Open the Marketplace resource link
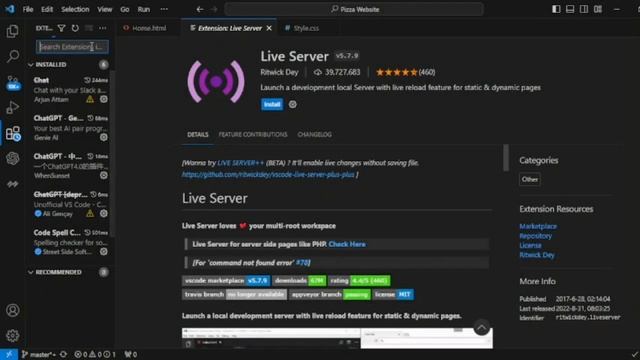The width and height of the screenshot is (640, 360). point(538,226)
